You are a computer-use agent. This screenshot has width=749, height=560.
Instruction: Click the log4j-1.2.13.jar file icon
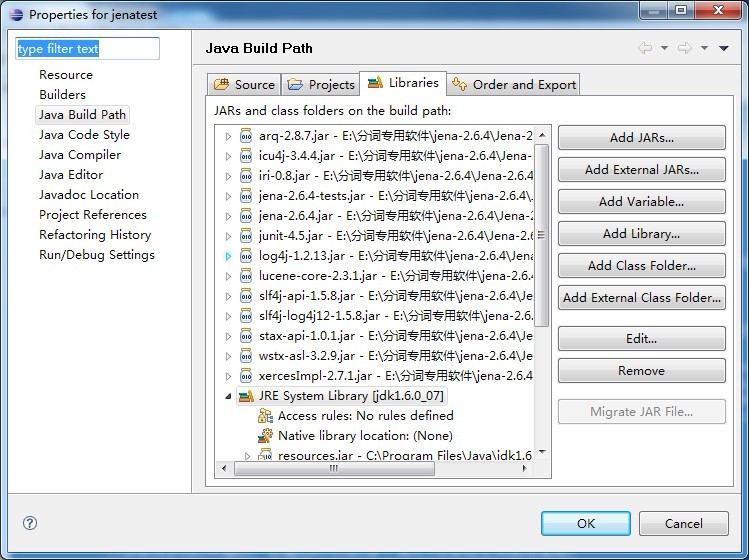[x=246, y=256]
